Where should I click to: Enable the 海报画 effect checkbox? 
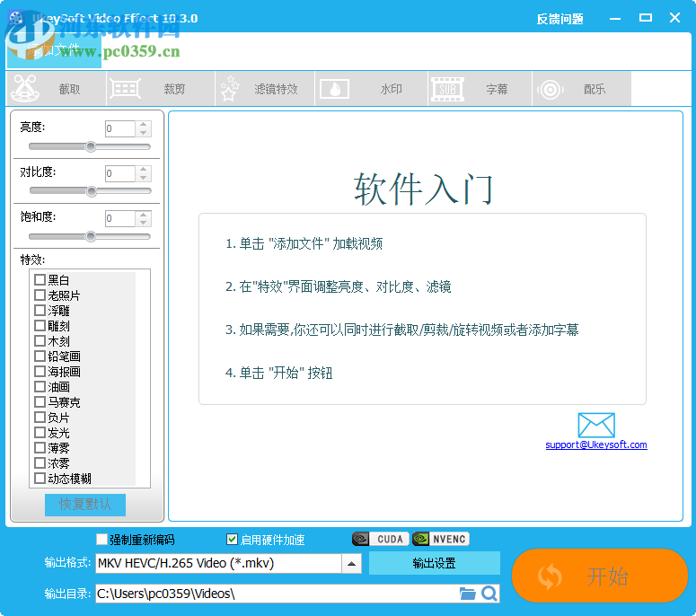[x=40, y=371]
